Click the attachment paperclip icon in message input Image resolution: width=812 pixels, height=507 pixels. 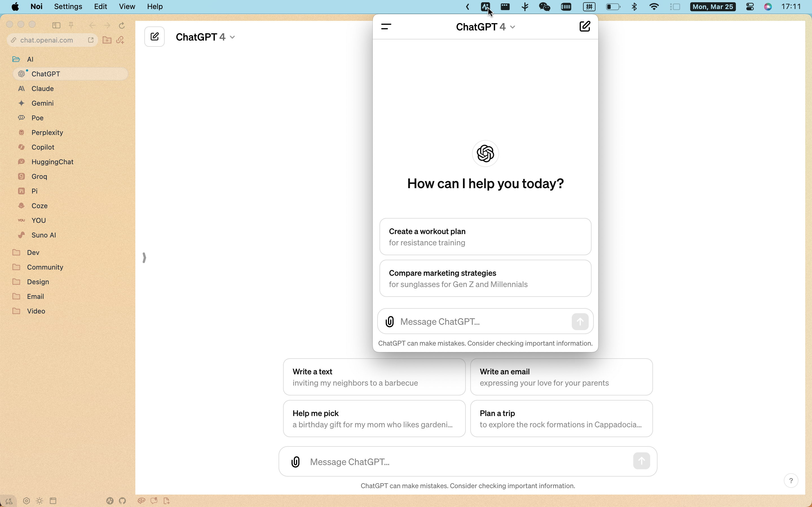(x=295, y=461)
